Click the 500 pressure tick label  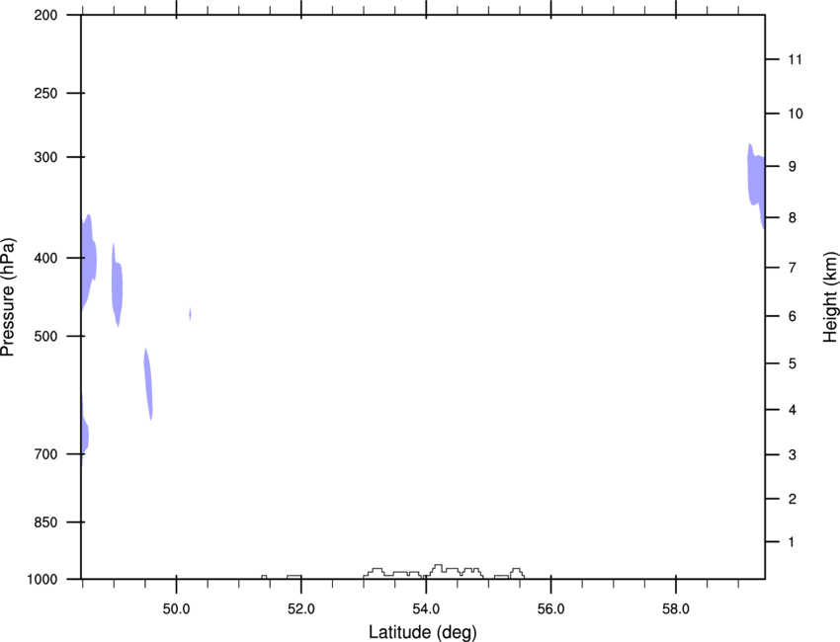point(45,336)
